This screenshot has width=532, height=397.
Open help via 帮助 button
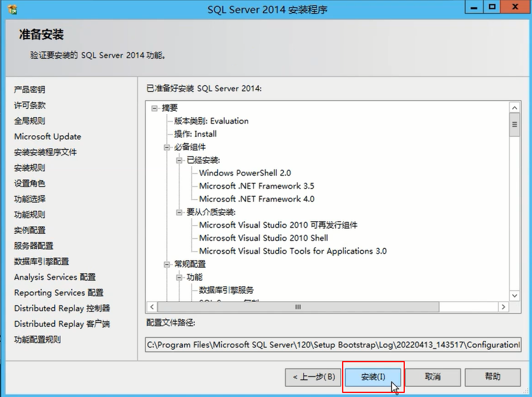point(493,377)
